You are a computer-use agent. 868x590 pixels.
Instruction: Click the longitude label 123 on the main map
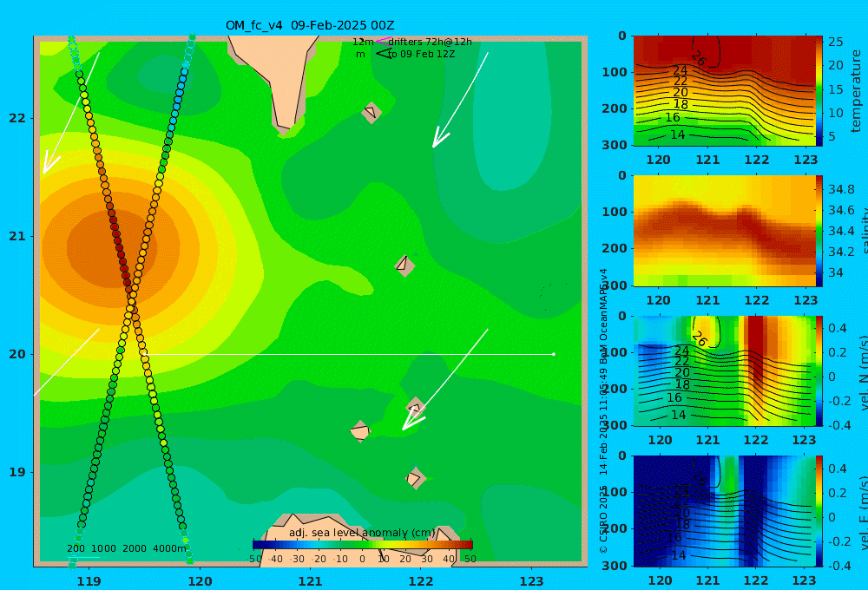tap(532, 581)
